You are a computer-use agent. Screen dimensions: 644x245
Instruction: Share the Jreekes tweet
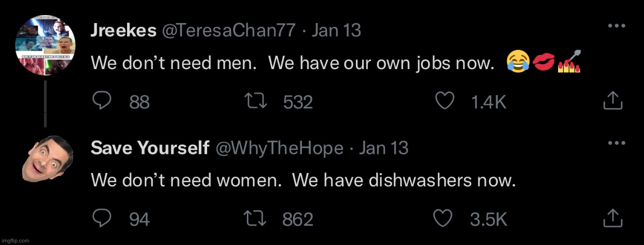(613, 101)
